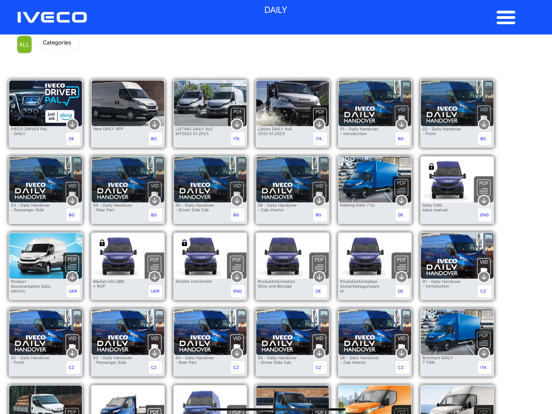Download 04 - Daily Handover Rear Part BG
The height and width of the screenshot is (414, 552).
pos(155,201)
